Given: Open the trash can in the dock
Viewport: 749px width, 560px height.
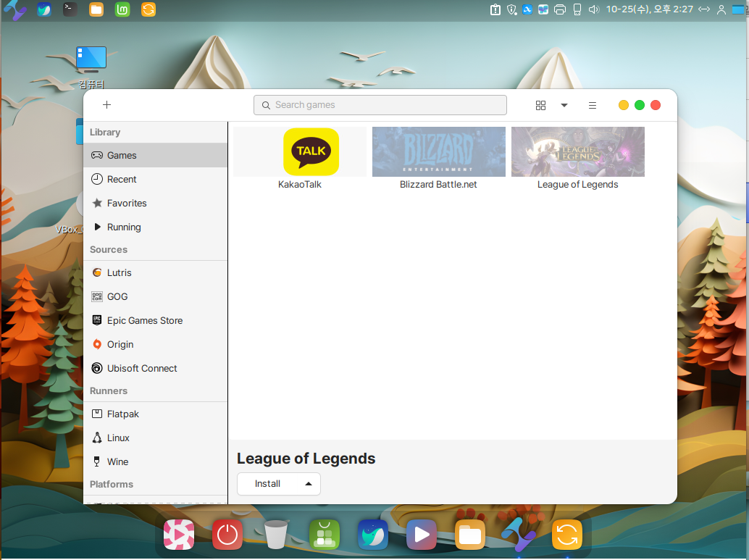Looking at the screenshot, I should (276, 535).
